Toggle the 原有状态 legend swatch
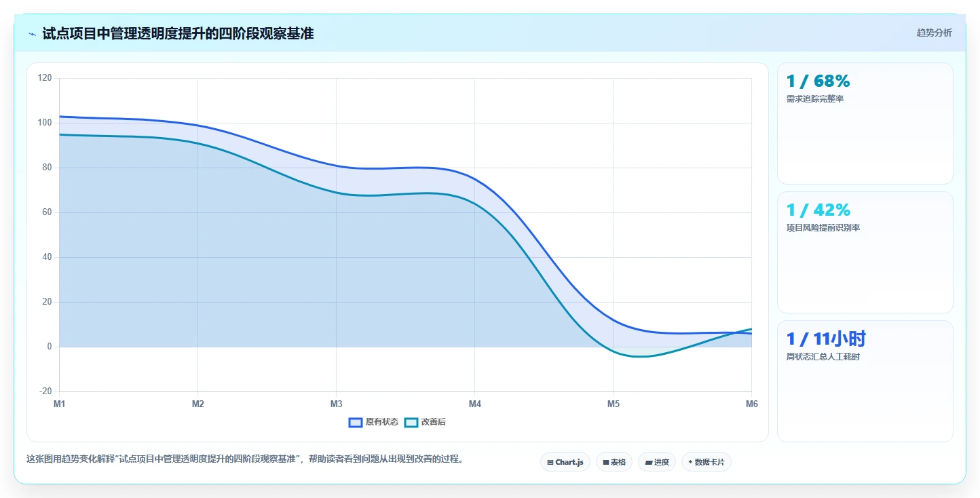The width and height of the screenshot is (980, 498). pos(356,422)
